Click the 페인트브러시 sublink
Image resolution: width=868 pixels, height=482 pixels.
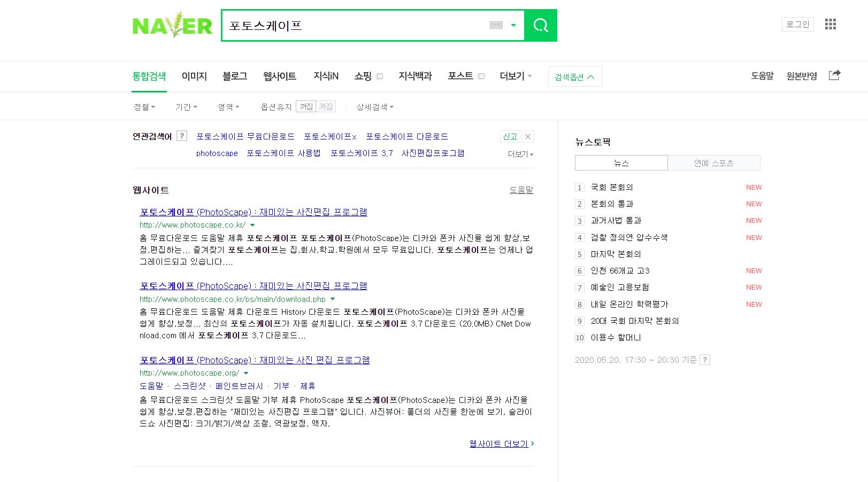click(x=239, y=386)
